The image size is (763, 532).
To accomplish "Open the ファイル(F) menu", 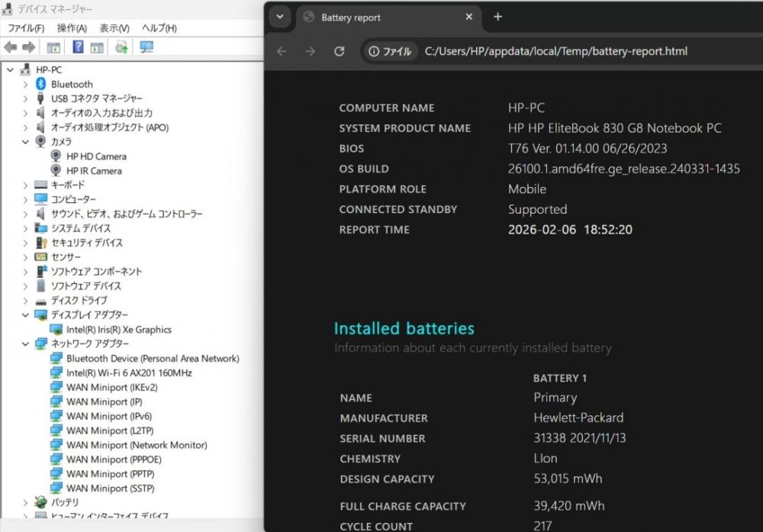I will pyautogui.click(x=26, y=28).
